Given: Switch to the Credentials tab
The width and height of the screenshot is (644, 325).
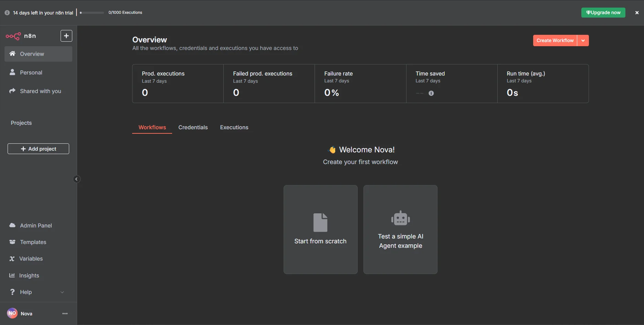Looking at the screenshot, I should click(193, 128).
